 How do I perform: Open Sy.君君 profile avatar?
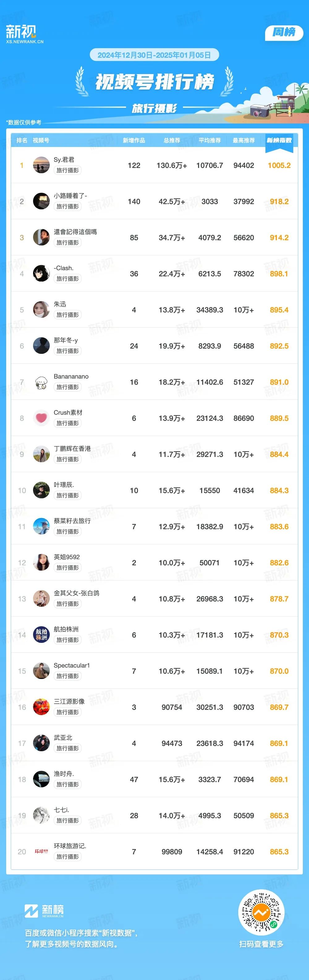coord(41,165)
